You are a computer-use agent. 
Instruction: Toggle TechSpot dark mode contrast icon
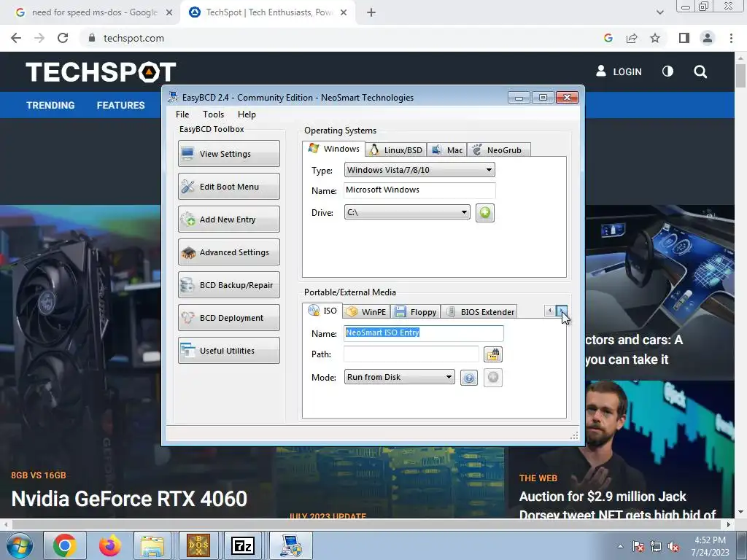coord(668,71)
